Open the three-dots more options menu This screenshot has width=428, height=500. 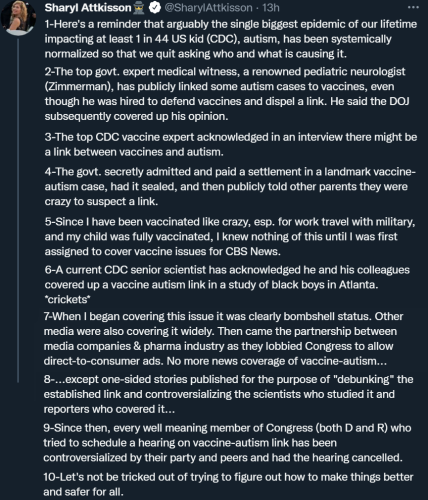413,7
